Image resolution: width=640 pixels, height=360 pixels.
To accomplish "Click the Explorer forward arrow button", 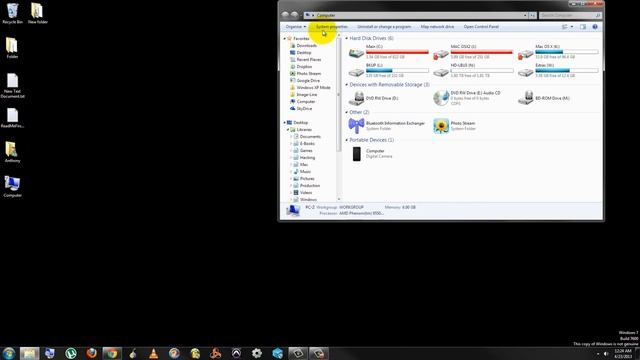I will [x=294, y=15].
